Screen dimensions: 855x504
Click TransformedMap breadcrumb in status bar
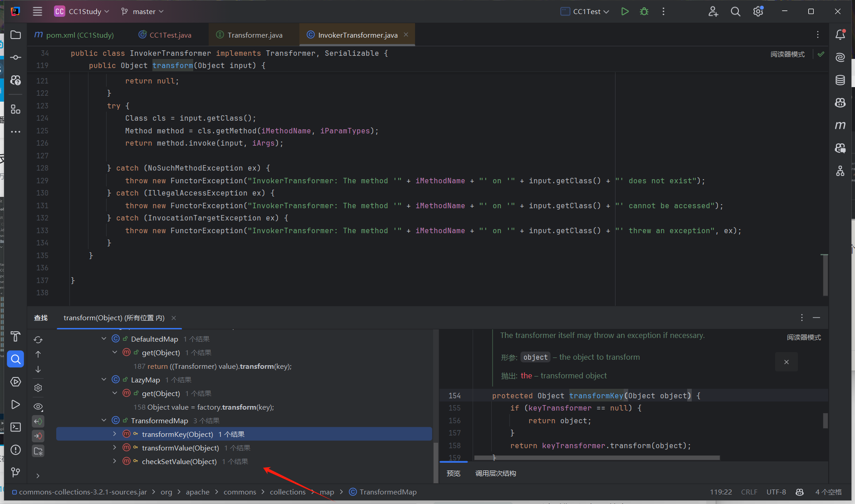383,492
